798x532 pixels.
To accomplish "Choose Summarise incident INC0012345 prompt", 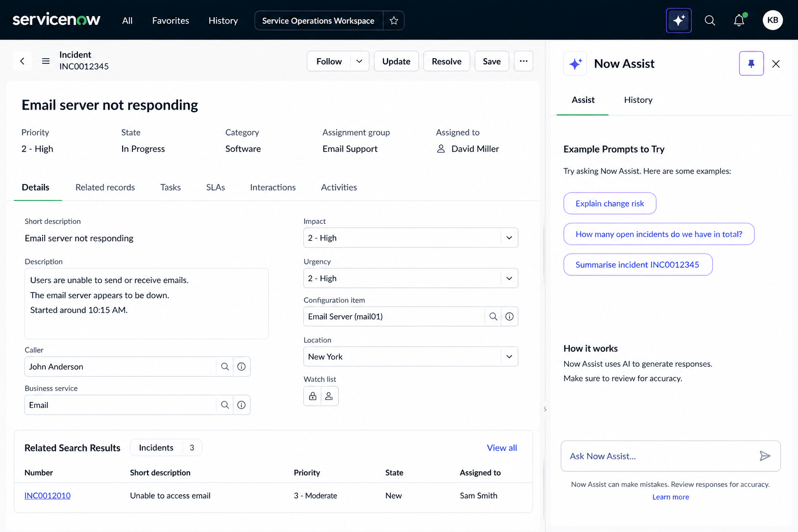I will click(x=638, y=264).
